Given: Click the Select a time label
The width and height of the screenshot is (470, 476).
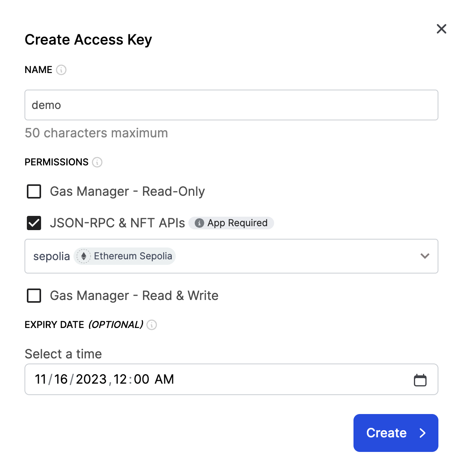Looking at the screenshot, I should (63, 354).
